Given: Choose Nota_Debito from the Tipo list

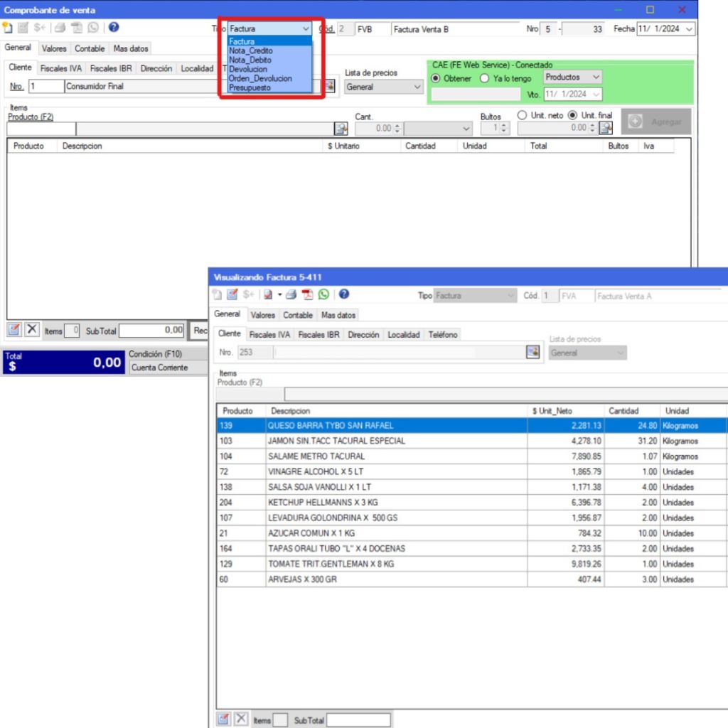Looking at the screenshot, I should click(x=250, y=60).
